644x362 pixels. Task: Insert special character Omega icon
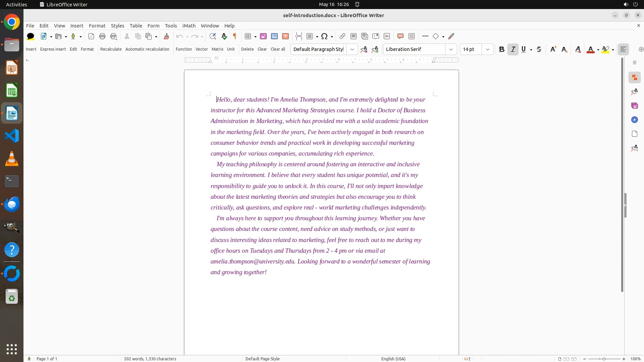[324, 36]
